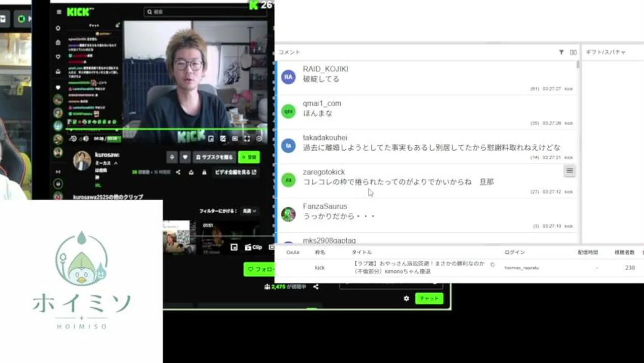Image resolution: width=644 pixels, height=363 pixels.
Task: Click the 枠名 column header
Action: coord(320,253)
